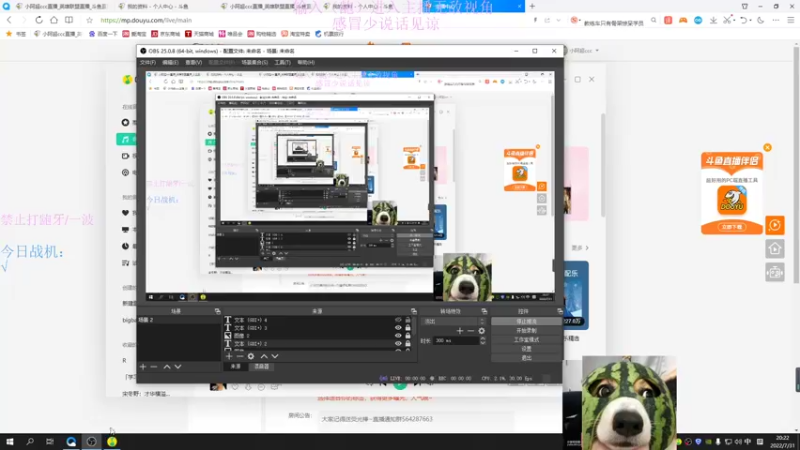Select Scene 2 in scenes list
The width and height of the screenshot is (800, 450).
tap(179, 320)
